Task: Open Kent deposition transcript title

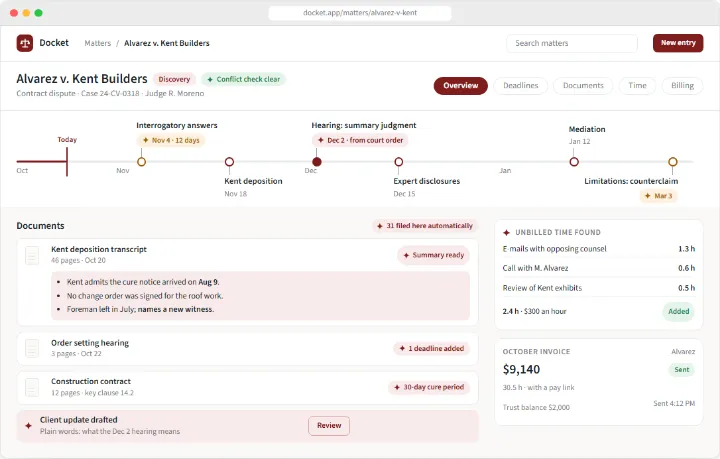Action: (99, 249)
